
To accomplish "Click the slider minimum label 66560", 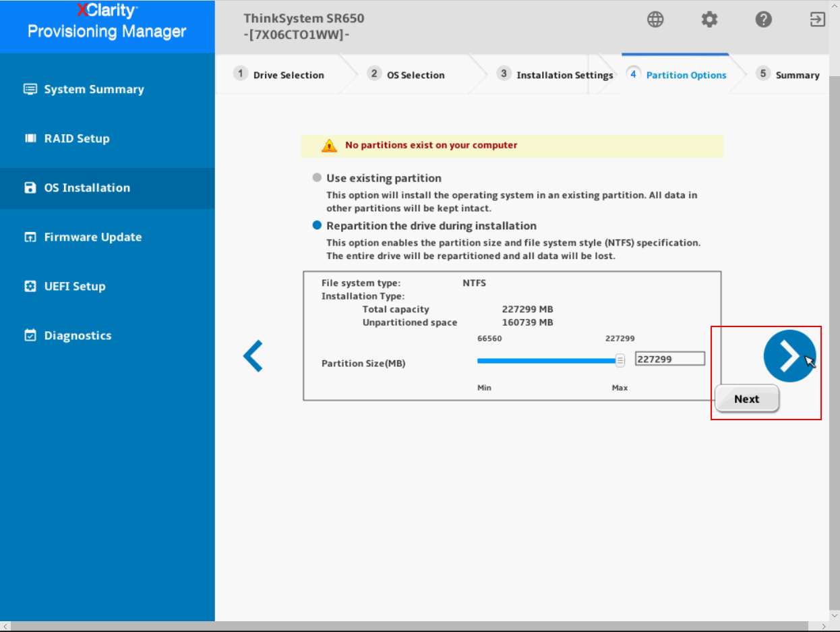I will click(x=489, y=339).
